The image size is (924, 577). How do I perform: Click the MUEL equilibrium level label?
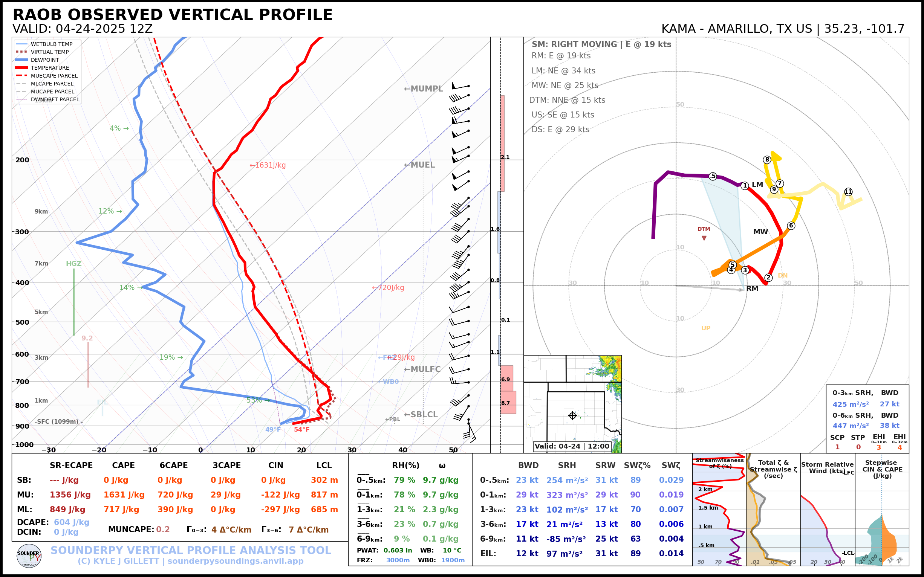pyautogui.click(x=419, y=165)
